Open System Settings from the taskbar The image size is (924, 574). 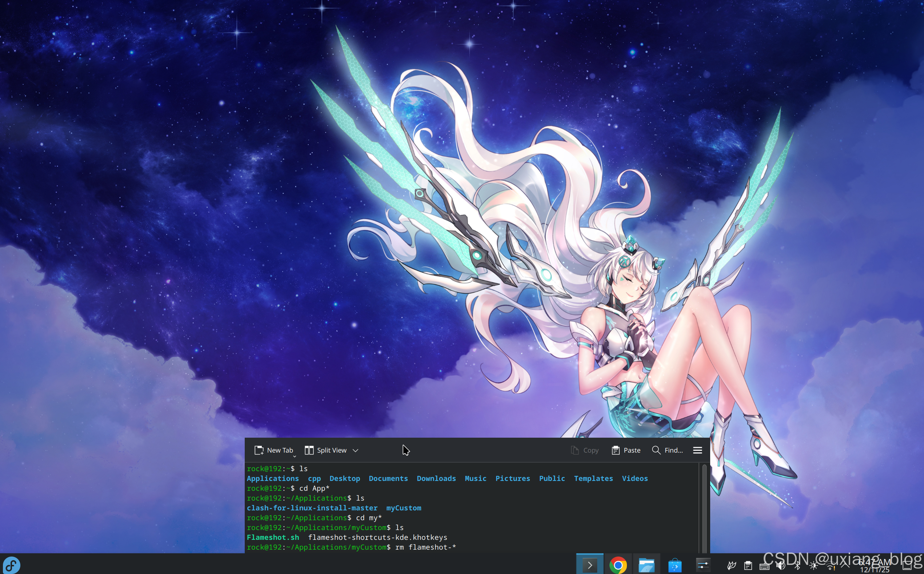pos(703,565)
